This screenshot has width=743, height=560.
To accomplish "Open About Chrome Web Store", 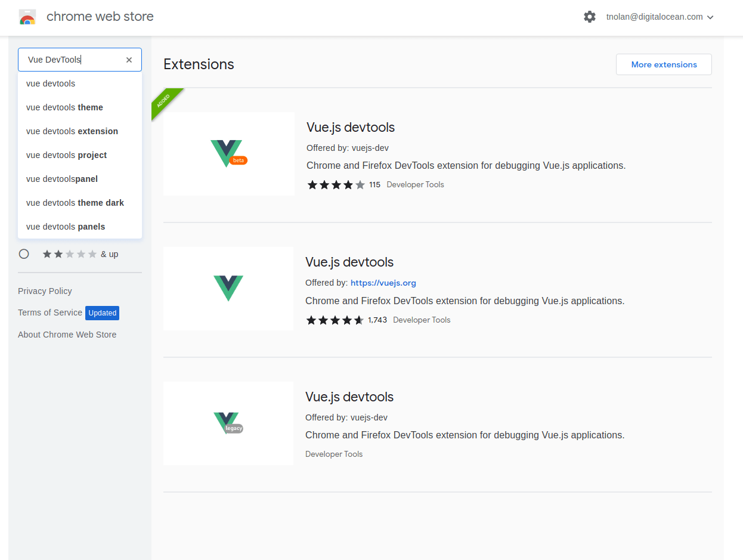I will pos(67,335).
